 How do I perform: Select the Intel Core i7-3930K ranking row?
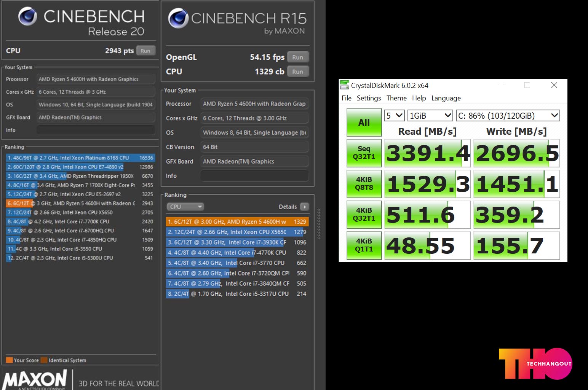point(237,242)
